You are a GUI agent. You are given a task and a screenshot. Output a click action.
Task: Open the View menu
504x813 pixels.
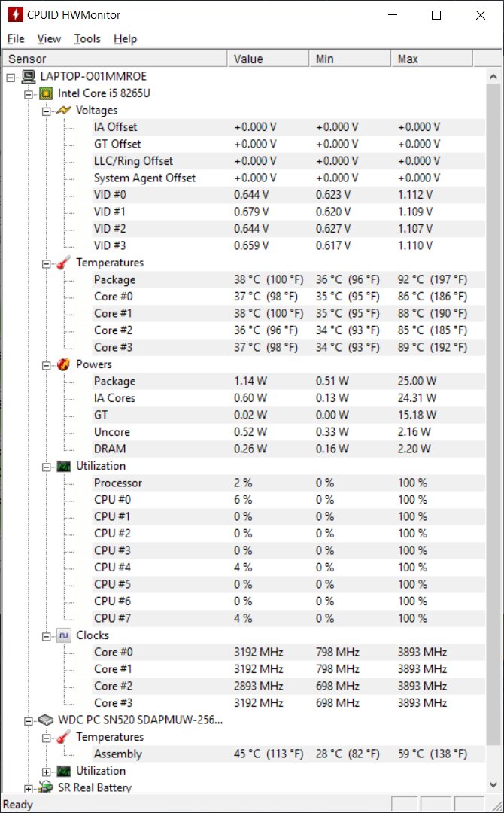tap(49, 39)
